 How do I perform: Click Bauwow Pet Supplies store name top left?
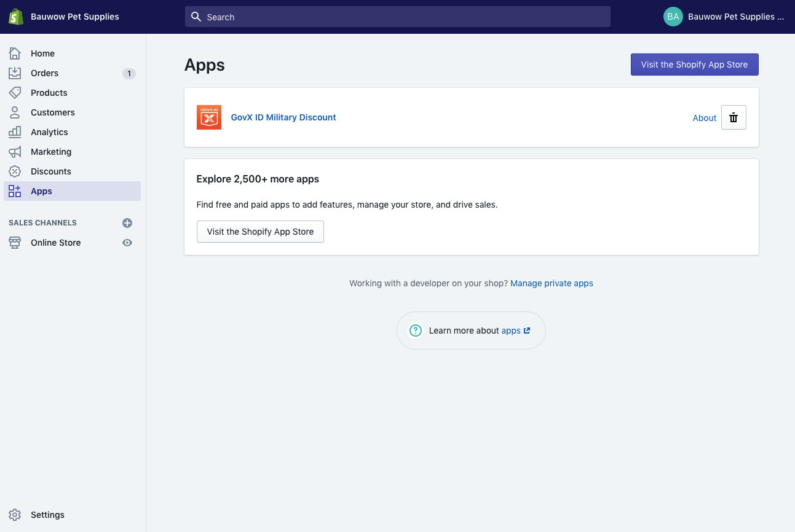tap(75, 17)
